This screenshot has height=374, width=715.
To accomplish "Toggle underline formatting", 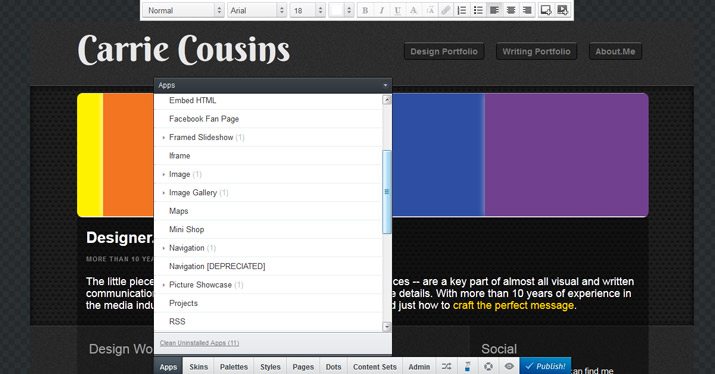I will point(397,10).
